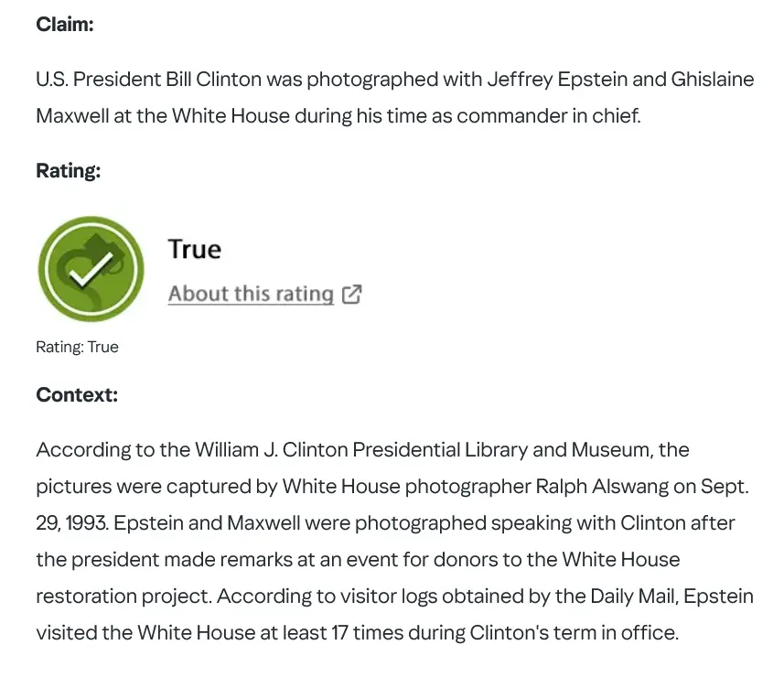Click the line starting "restoration project. According to"
The height and width of the screenshot is (677, 784).
[x=394, y=596]
